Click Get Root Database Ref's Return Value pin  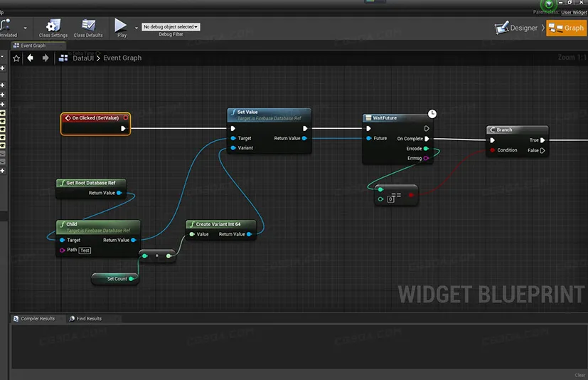pyautogui.click(x=119, y=193)
